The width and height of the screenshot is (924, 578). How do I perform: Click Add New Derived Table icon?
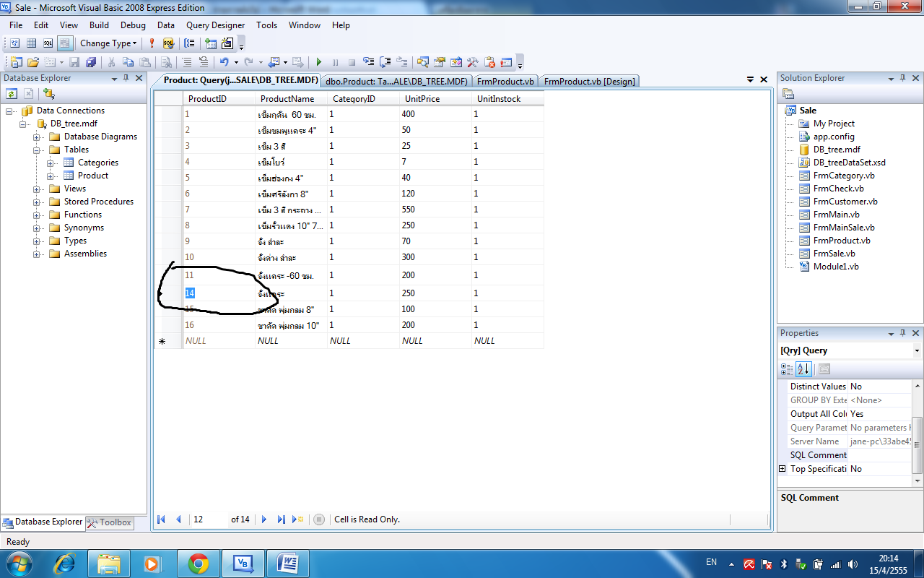point(227,43)
